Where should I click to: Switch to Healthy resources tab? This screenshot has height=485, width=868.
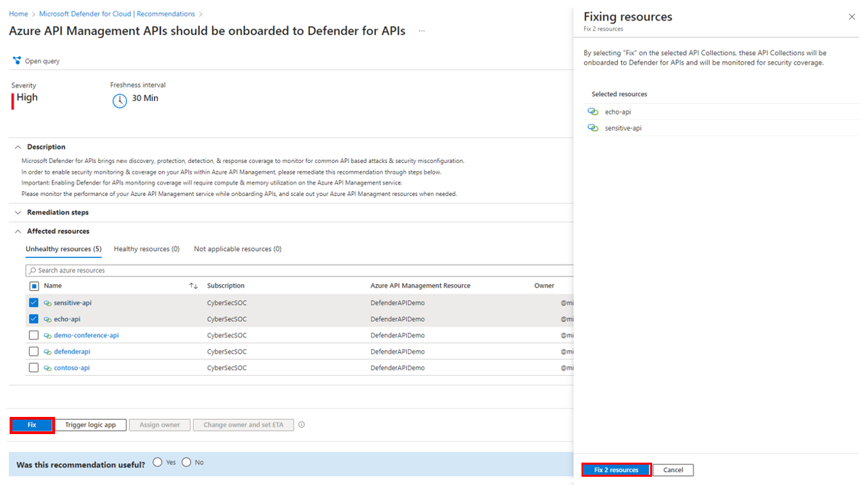pyautogui.click(x=146, y=249)
